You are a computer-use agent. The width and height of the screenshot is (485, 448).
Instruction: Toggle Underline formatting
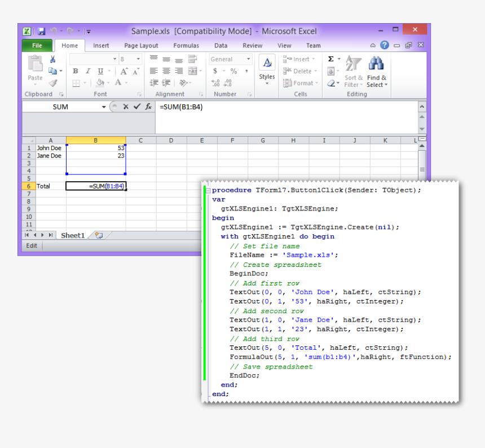100,71
